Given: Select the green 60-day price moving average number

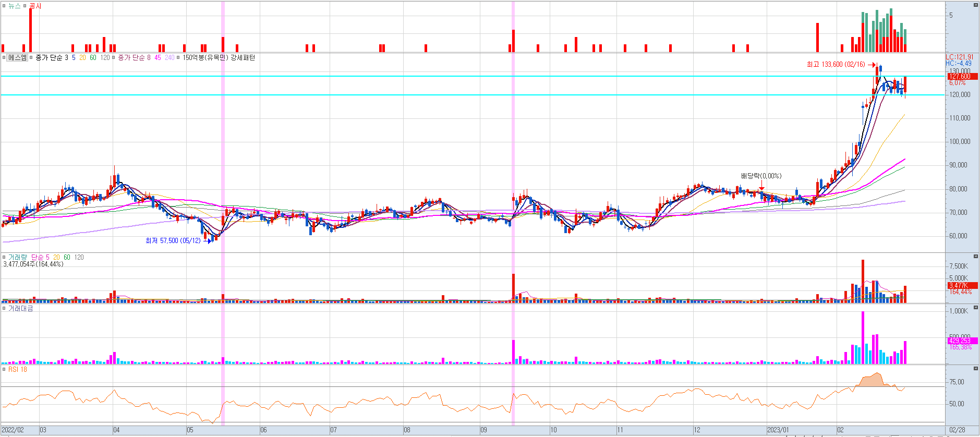Looking at the screenshot, I should click(93, 57).
